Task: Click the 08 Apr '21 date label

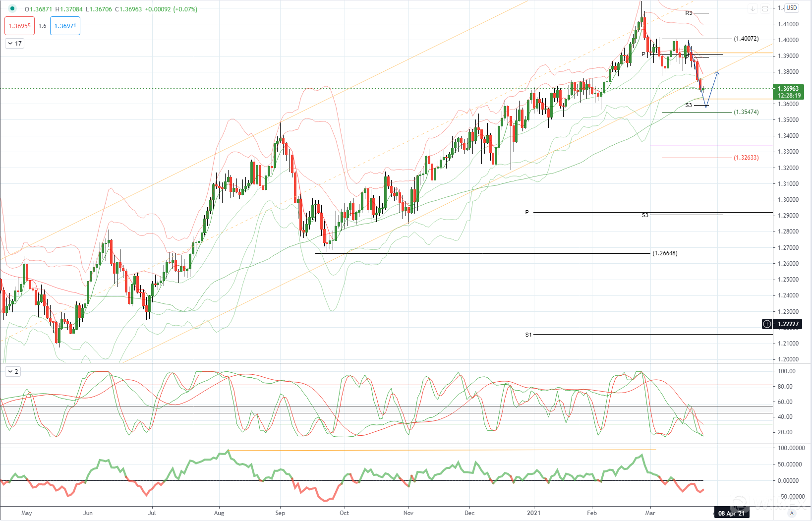Action: coord(731,513)
